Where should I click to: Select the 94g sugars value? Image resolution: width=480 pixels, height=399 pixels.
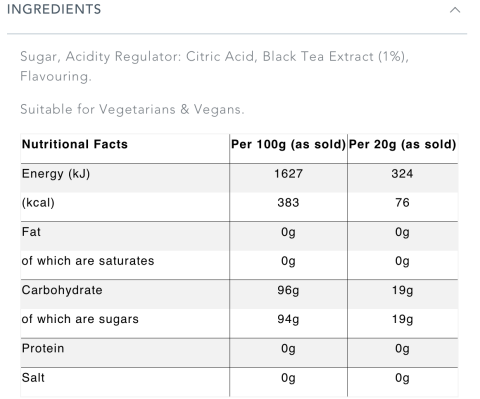point(288,319)
